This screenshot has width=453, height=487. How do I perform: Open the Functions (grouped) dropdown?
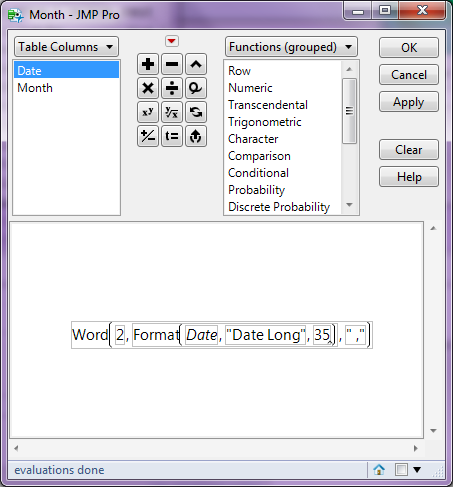291,47
